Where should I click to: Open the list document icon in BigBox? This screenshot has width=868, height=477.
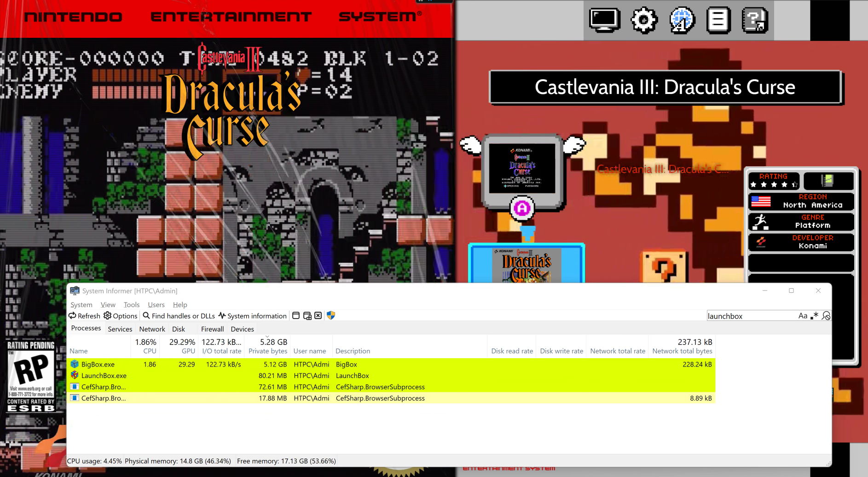coord(718,20)
